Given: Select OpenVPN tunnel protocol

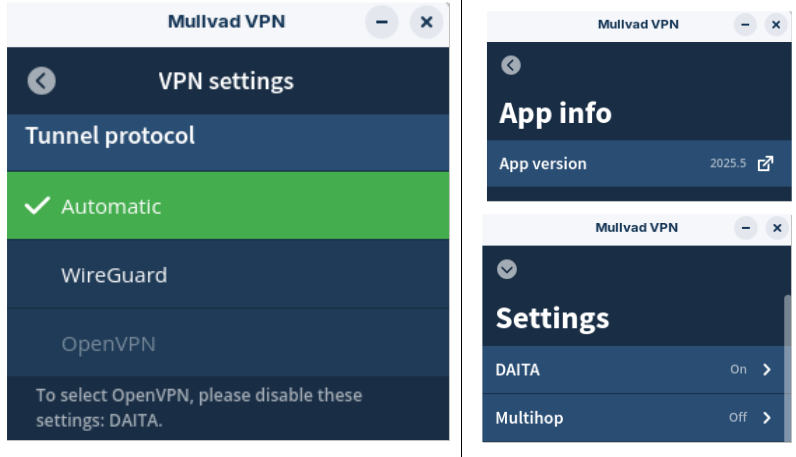Looking at the screenshot, I should [x=228, y=343].
